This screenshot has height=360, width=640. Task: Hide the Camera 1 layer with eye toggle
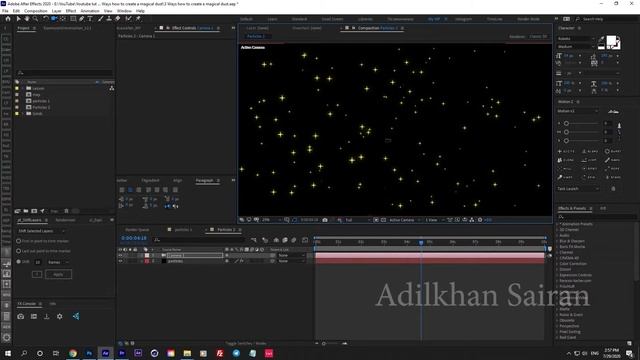pos(120,256)
